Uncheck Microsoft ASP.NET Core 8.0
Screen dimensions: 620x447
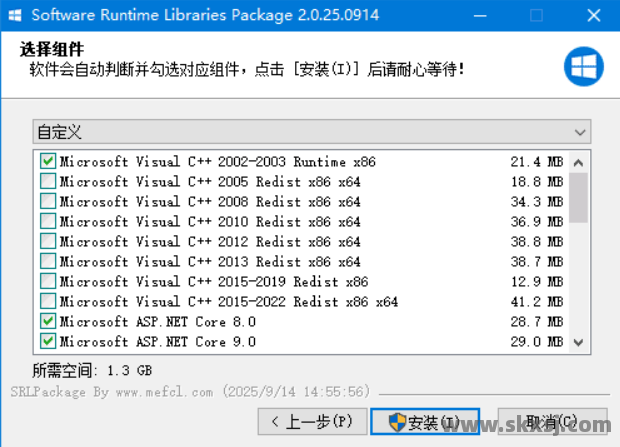click(48, 321)
